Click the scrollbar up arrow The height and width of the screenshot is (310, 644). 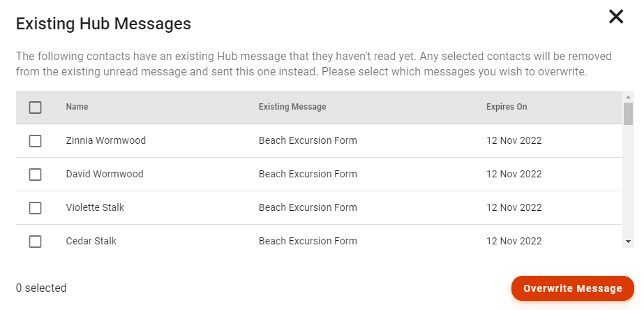(628, 97)
